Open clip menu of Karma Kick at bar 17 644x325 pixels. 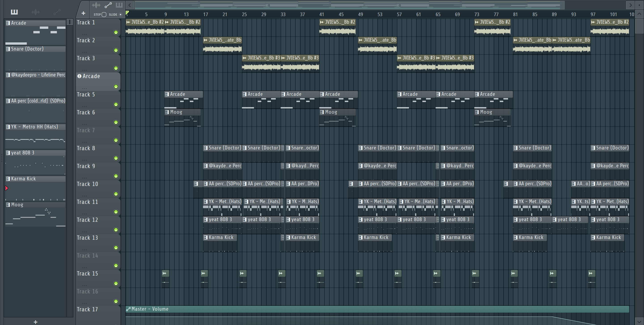(x=205, y=237)
